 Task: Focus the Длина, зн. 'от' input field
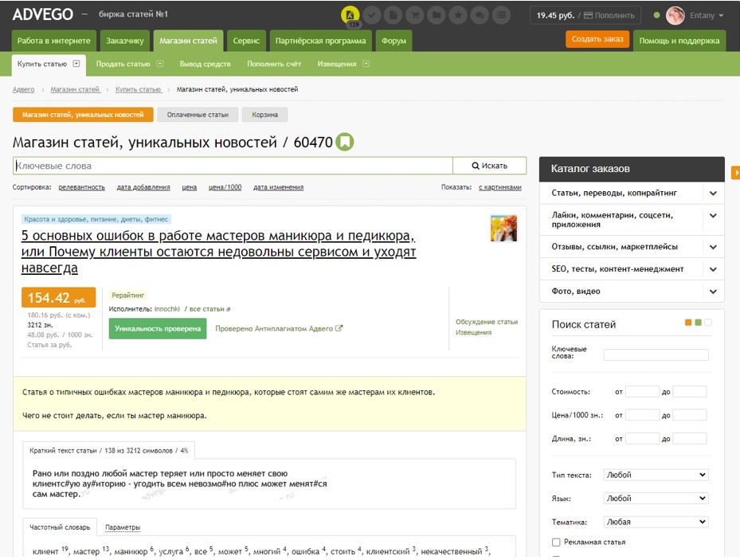tap(642, 439)
